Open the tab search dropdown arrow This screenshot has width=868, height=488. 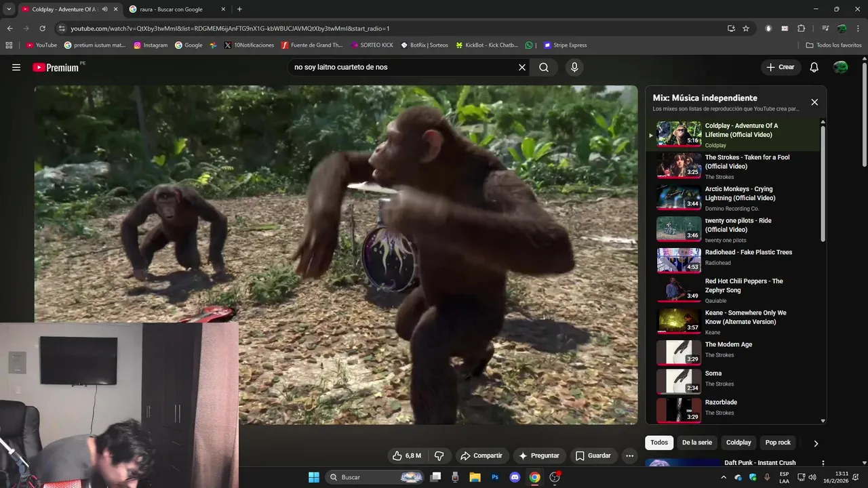9,9
